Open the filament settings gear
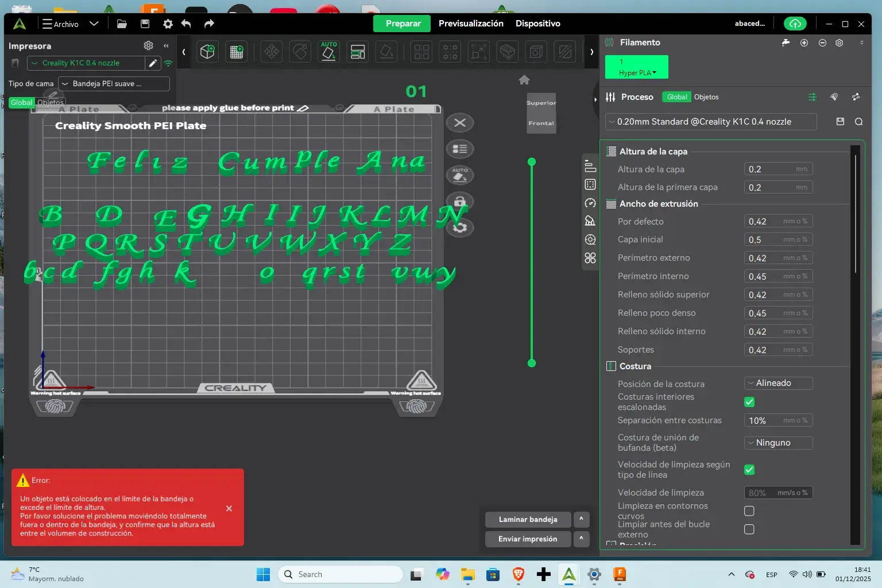 [x=839, y=42]
